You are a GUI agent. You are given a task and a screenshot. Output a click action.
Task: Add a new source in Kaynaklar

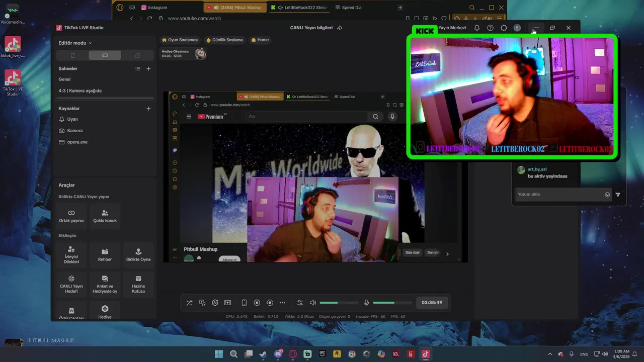148,109
